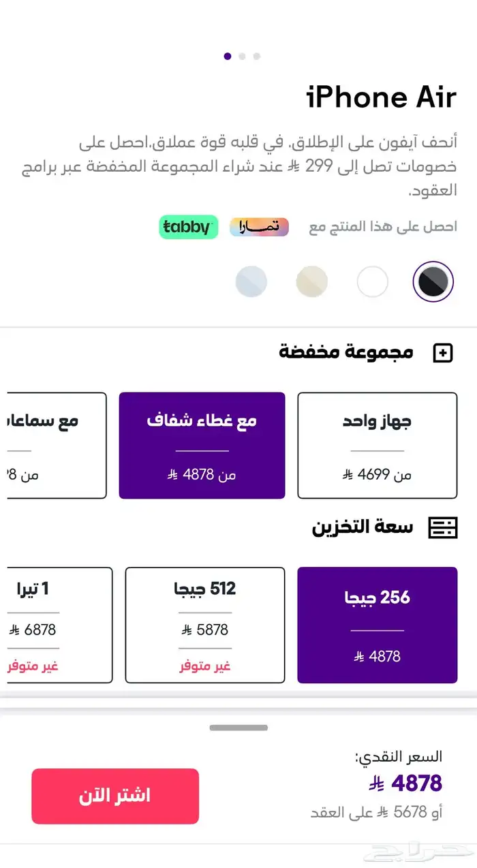The width and height of the screenshot is (477, 868).
Task: Click the storage icon beside سعة التخزين
Action: (x=443, y=527)
